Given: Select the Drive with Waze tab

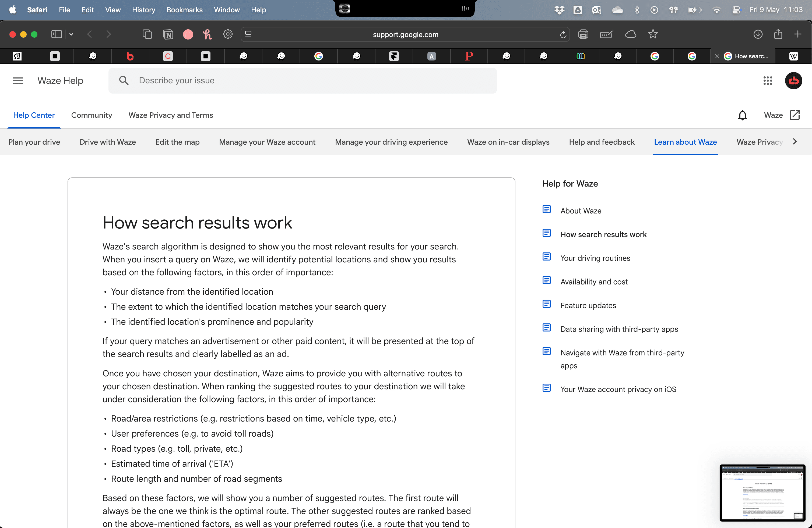Looking at the screenshot, I should pyautogui.click(x=107, y=142).
